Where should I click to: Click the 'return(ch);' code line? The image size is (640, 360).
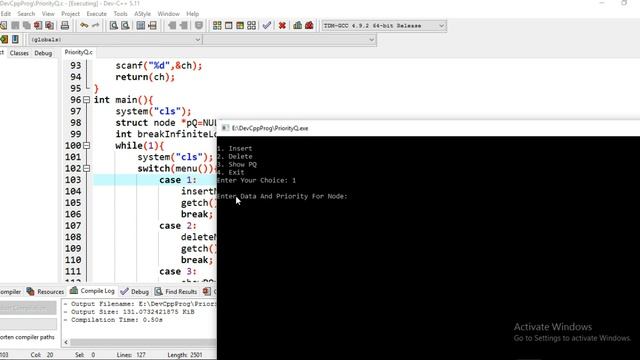[x=145, y=77]
